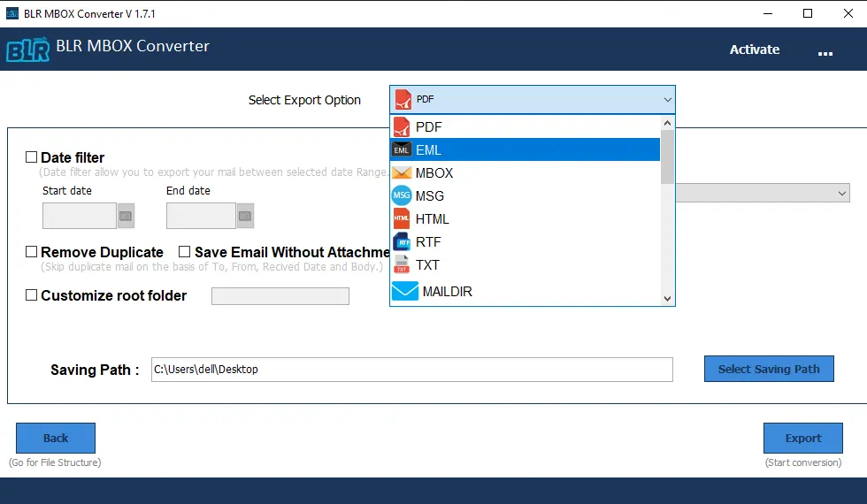Enable the Remove Duplicate checkbox
This screenshot has height=504, width=867.
point(32,251)
